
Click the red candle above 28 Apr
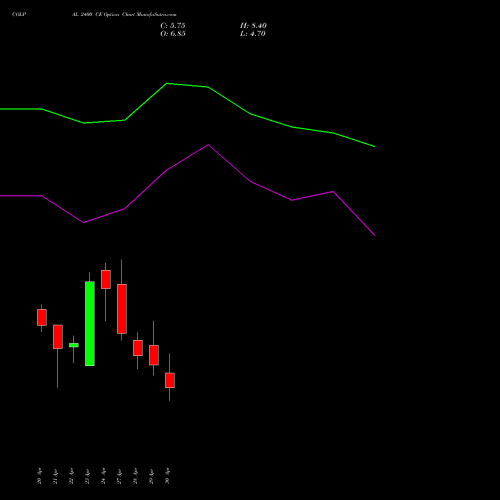138,348
